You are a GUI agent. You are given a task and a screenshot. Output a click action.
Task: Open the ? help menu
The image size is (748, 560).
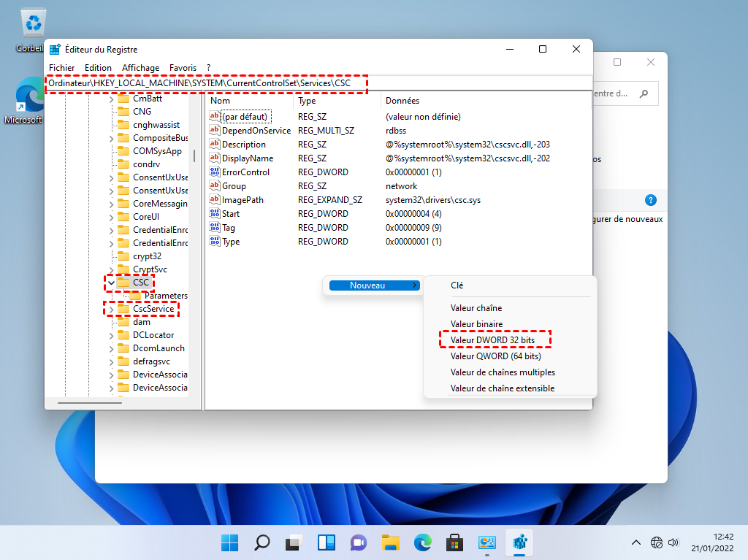[x=208, y=68]
